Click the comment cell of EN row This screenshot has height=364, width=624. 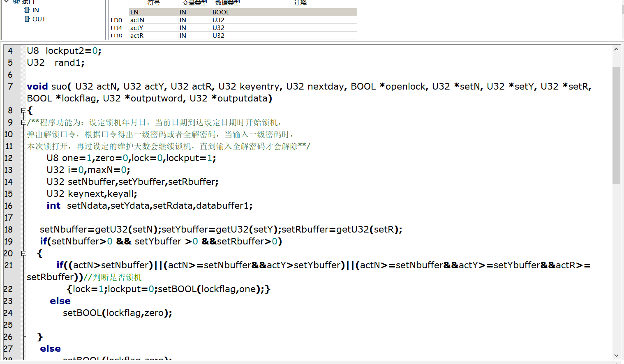point(300,12)
